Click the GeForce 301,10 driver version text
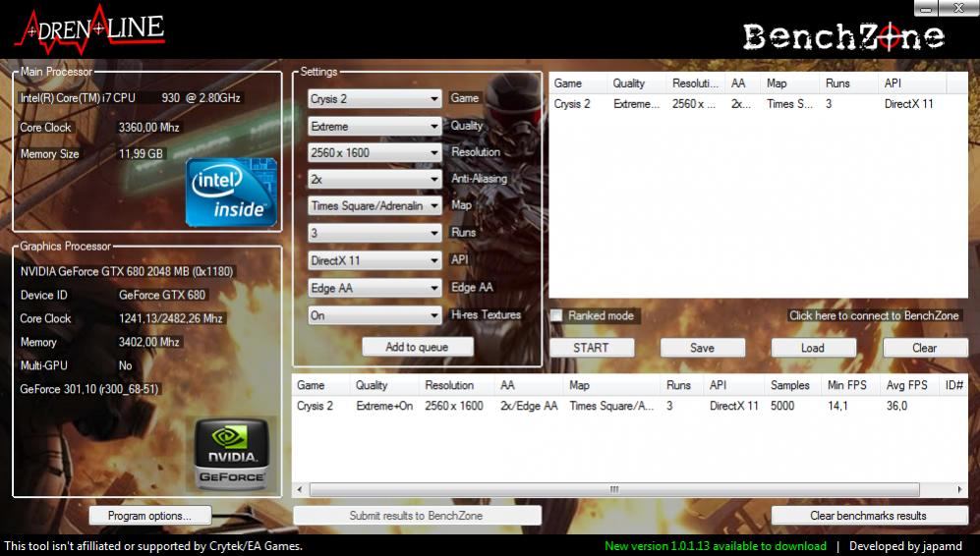Viewport: 980px width, 556px height. (x=89, y=389)
